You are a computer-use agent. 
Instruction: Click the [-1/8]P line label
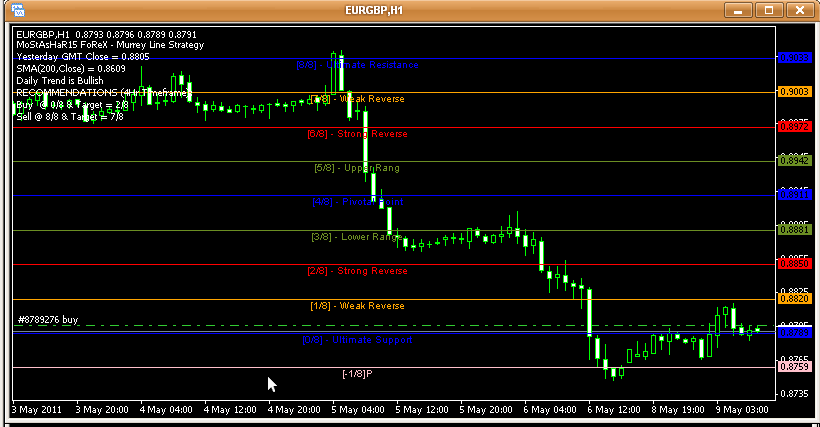(x=357, y=374)
